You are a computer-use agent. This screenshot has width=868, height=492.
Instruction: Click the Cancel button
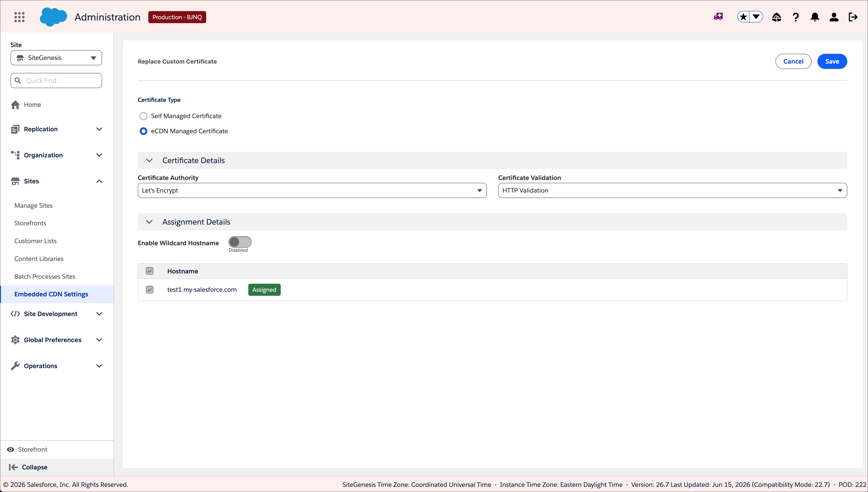[793, 61]
